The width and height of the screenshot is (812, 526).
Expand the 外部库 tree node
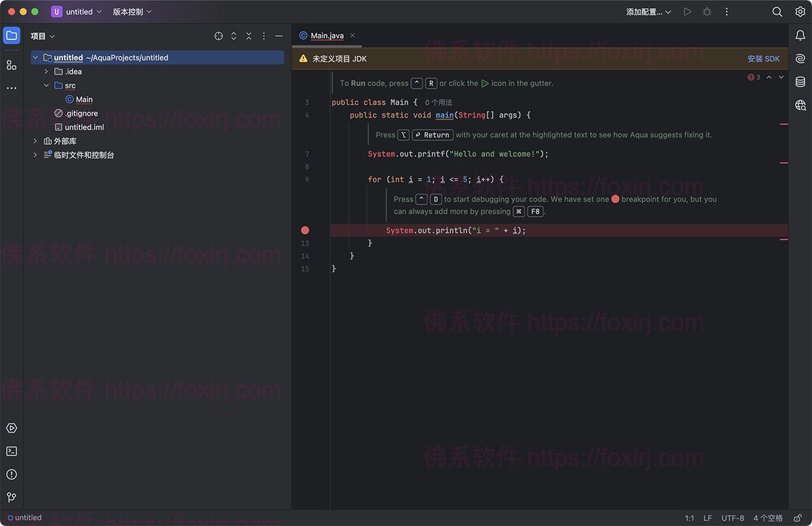(x=35, y=141)
